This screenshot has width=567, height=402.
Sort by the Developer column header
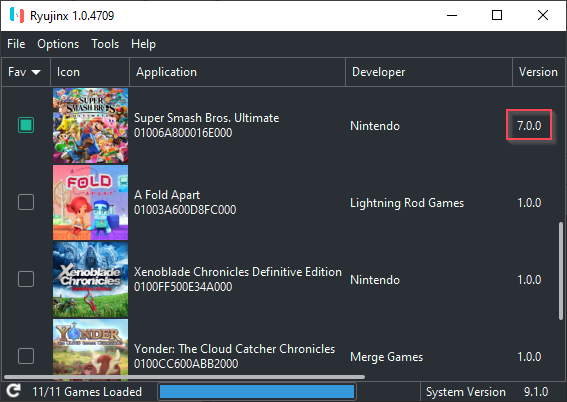click(x=429, y=72)
